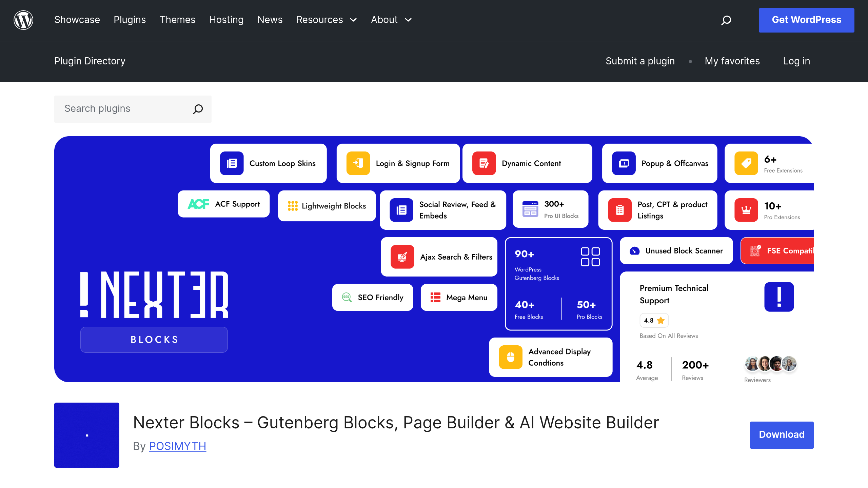The height and width of the screenshot is (488, 868).
Task: Click the Dynamic Content red icon
Action: 484,163
